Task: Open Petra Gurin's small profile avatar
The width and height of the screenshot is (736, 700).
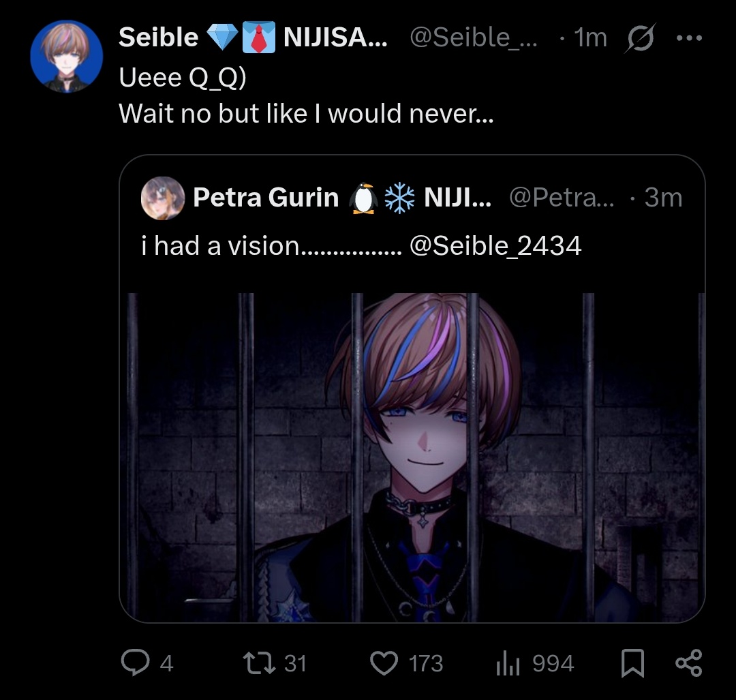Action: 162,198
